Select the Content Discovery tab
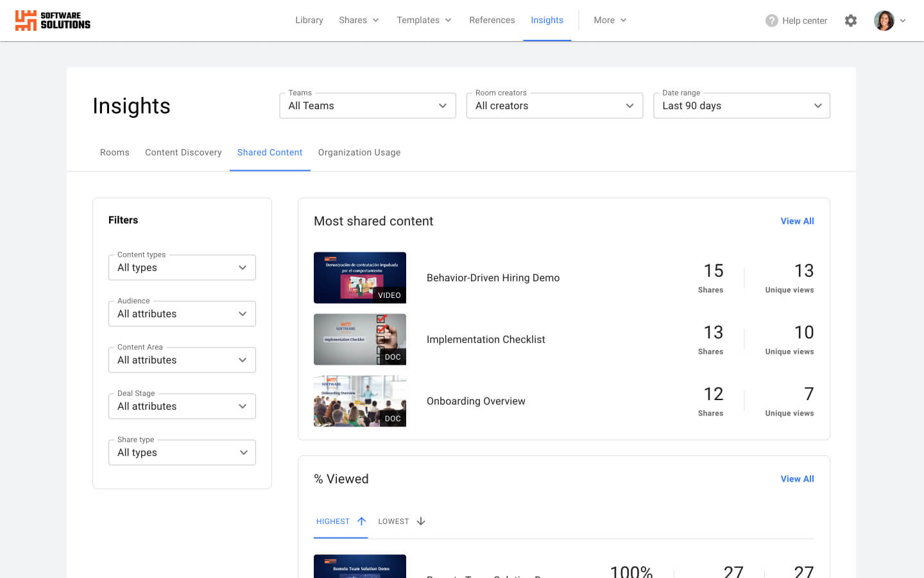 tap(183, 152)
